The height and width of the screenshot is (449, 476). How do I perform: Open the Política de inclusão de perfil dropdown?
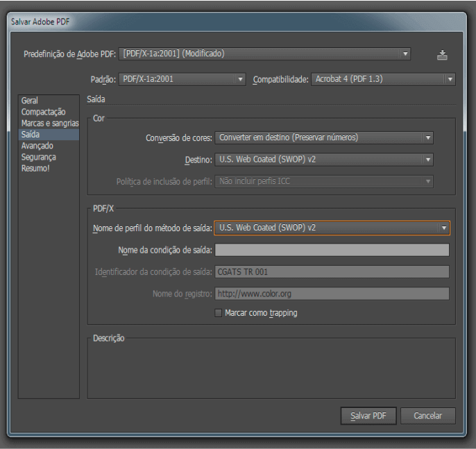[324, 181]
